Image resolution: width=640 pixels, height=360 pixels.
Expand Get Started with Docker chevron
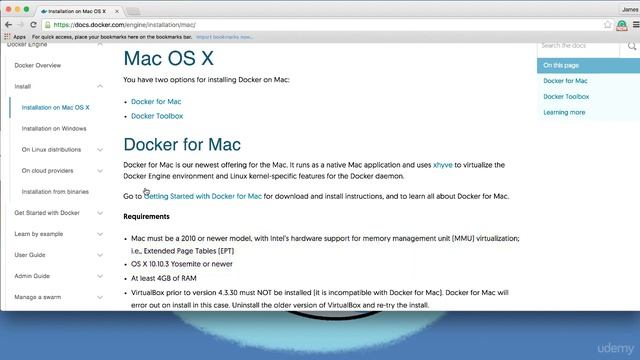point(100,213)
